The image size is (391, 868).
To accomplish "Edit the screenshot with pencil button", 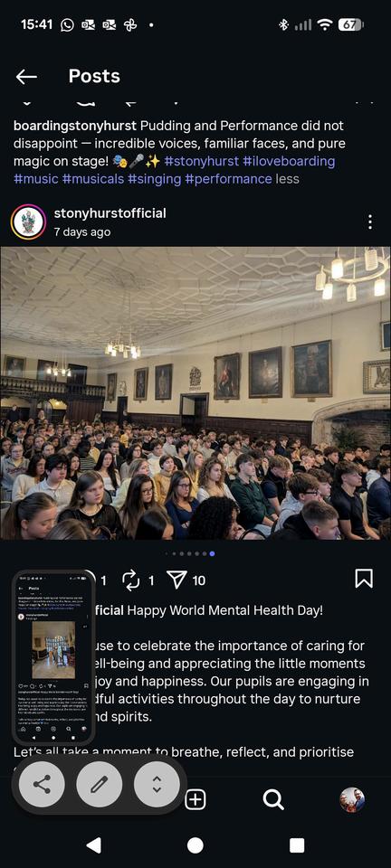I will [100, 784].
